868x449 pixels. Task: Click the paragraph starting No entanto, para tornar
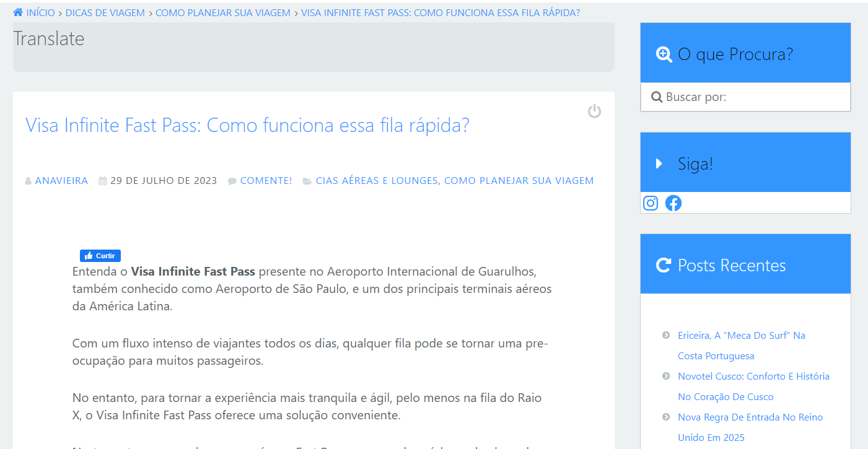tap(307, 406)
